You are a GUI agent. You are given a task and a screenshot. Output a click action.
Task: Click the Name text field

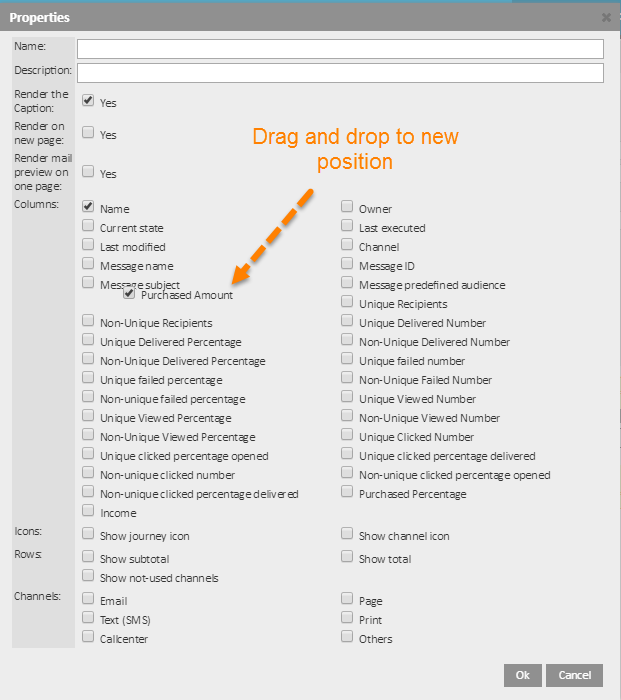[340, 49]
